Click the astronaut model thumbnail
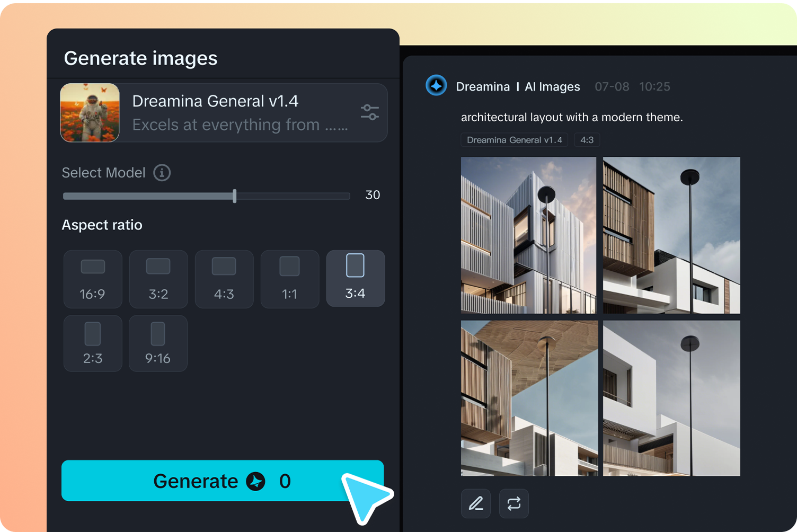Image resolution: width=797 pixels, height=532 pixels. click(x=90, y=112)
